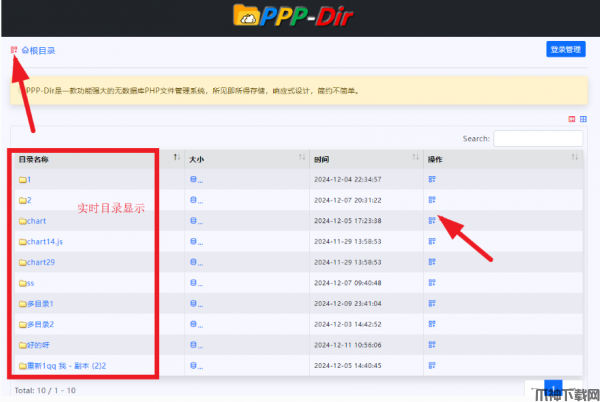Click size calculate icon for chart29 row
Screen dimensions: 600x402
pyautogui.click(x=196, y=262)
